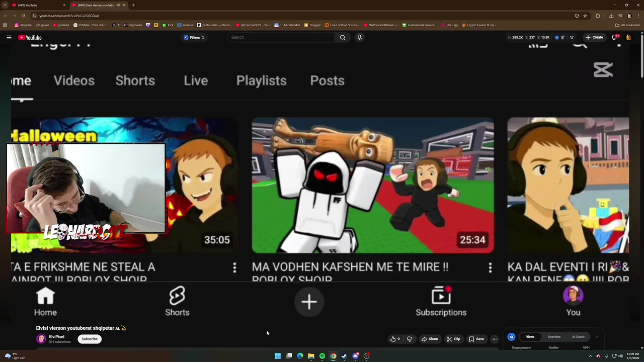
Task: Open Microsoft Edge from the taskbar
Action: (x=300, y=356)
